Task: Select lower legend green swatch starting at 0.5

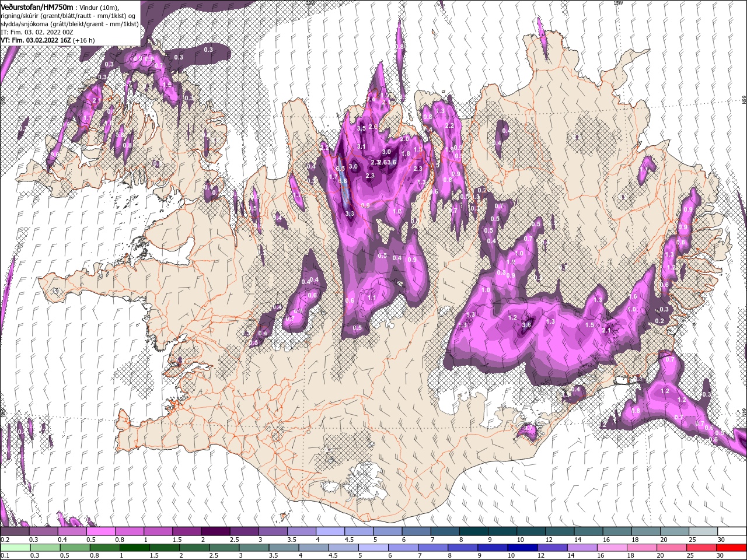Action: pos(75,548)
